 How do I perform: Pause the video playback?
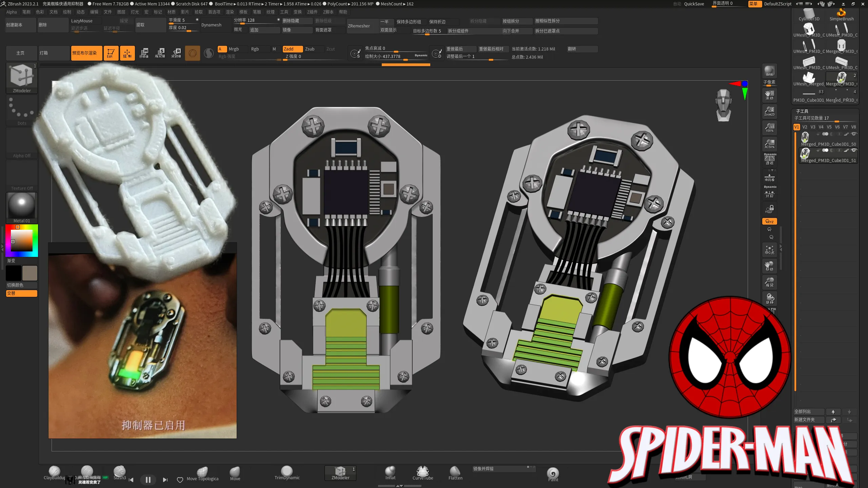[148, 480]
